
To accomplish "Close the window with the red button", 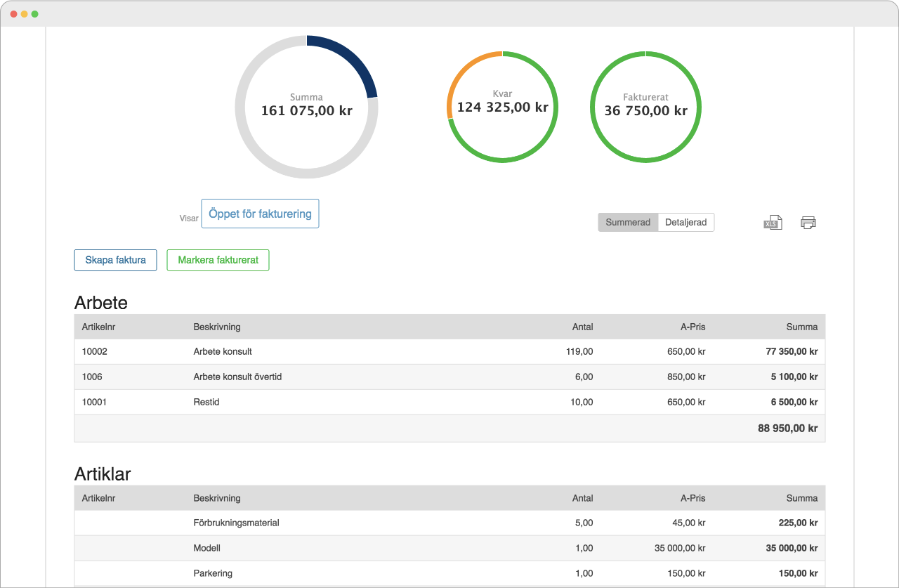I will pos(13,14).
